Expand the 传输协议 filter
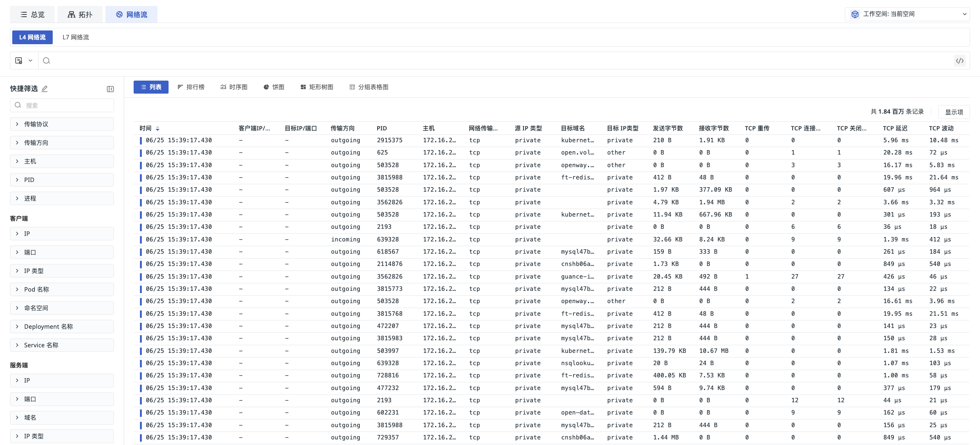 point(62,124)
